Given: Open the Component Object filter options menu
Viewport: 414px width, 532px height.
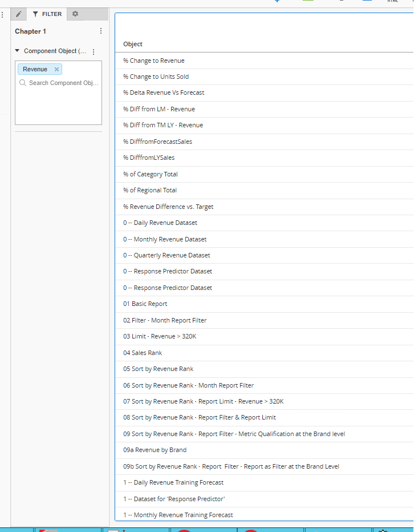Looking at the screenshot, I should [x=94, y=51].
